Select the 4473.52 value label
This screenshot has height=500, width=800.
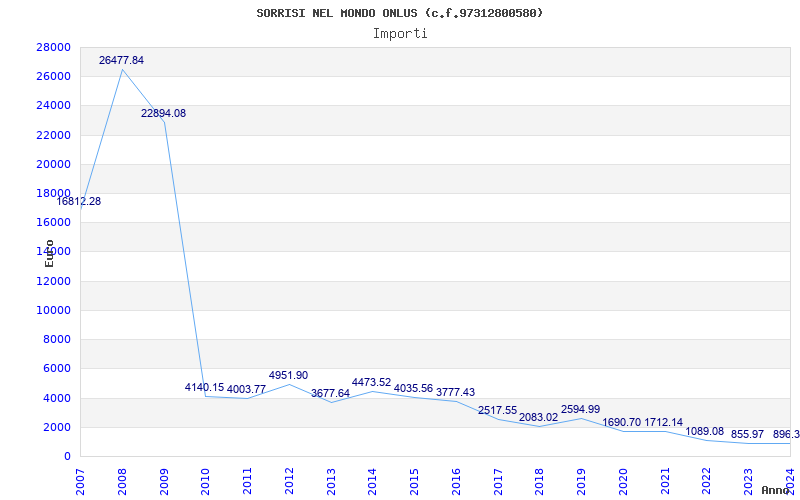(x=371, y=382)
